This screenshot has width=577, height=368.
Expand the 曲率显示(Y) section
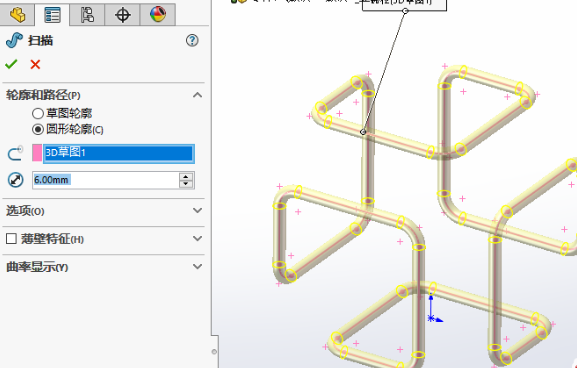click(x=198, y=266)
